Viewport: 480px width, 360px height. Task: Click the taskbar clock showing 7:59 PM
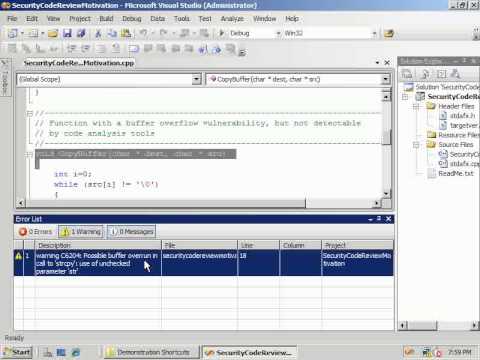460,352
